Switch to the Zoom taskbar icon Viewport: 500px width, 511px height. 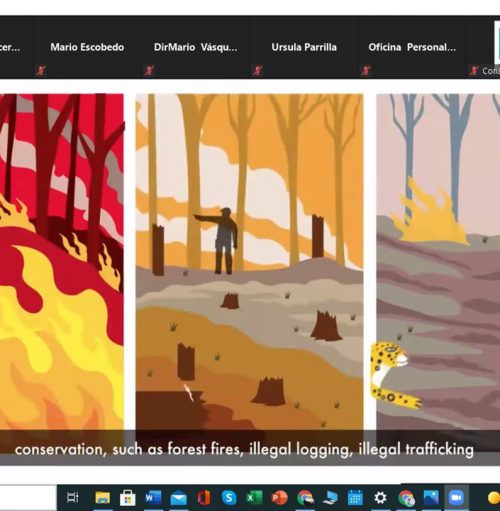456,498
